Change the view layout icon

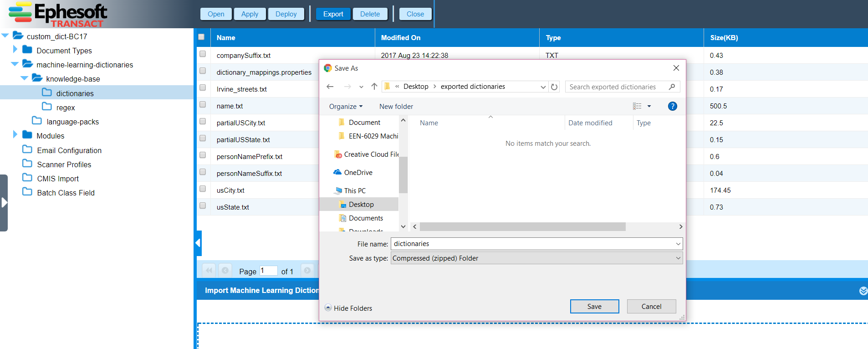pos(637,106)
